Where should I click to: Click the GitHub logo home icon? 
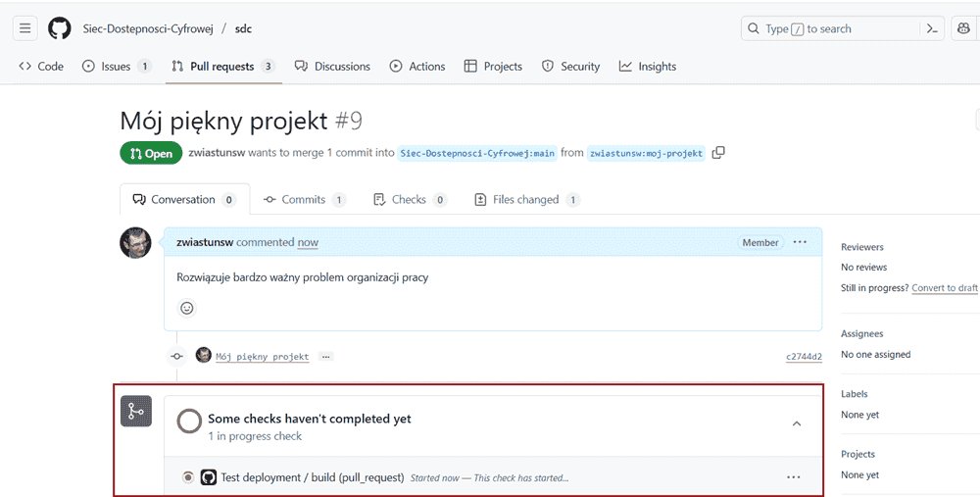60,28
